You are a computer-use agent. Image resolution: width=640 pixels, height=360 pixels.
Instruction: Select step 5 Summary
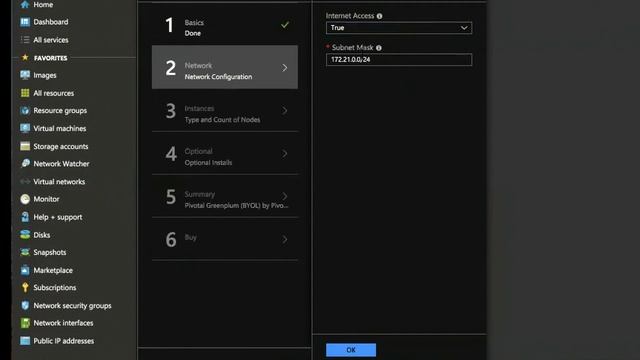point(225,196)
